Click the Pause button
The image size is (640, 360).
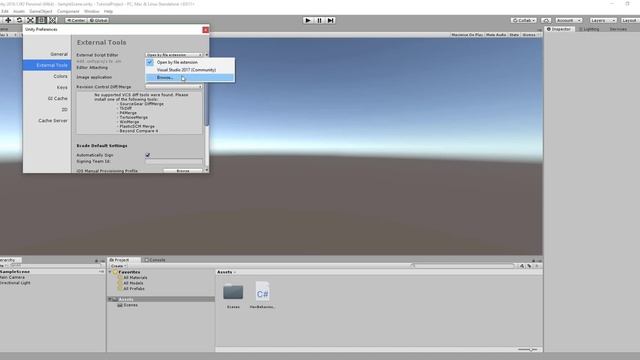point(319,20)
